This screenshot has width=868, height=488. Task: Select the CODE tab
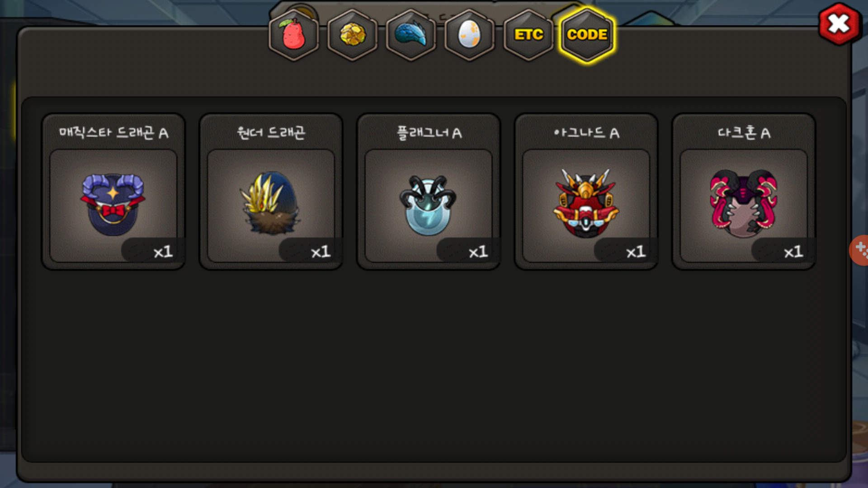(x=587, y=35)
